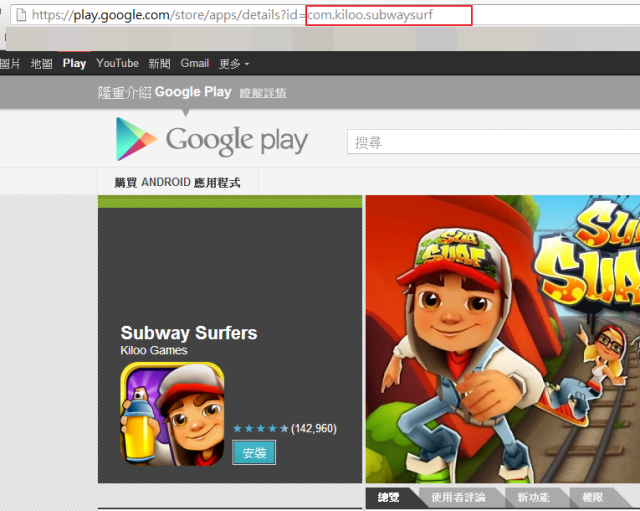Switch to the 使用者評論 tab
Screen dimensions: 640x511
pos(458,498)
